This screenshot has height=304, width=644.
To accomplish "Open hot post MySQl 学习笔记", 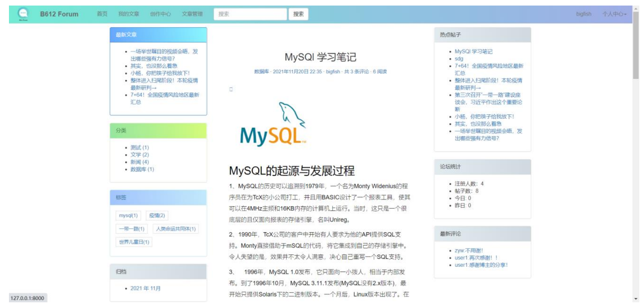I will click(x=473, y=51).
